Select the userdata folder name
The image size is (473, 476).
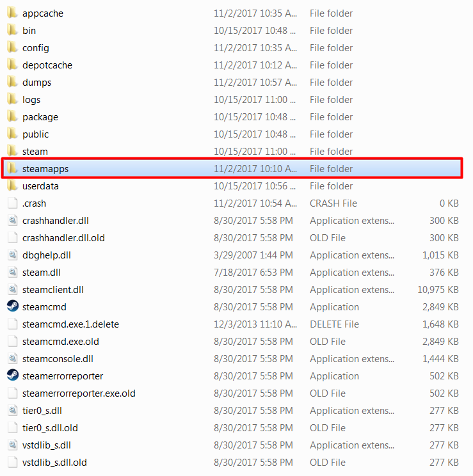[40, 186]
